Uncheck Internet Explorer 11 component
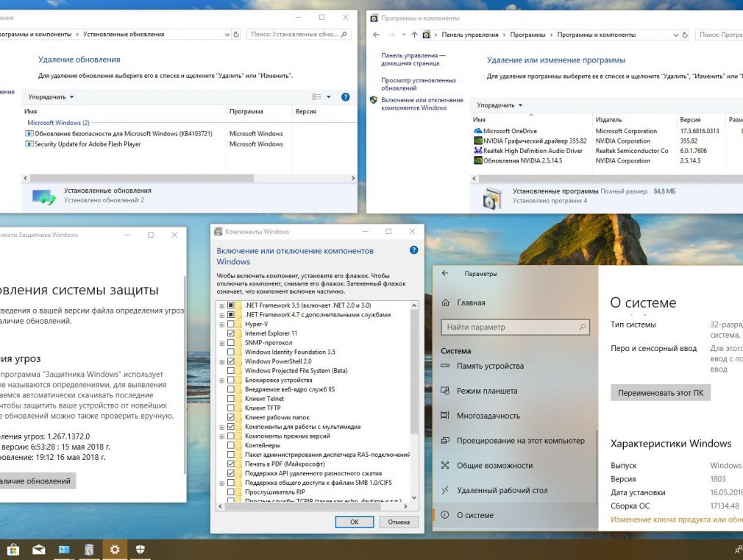Screen dimensions: 743x560 click(x=231, y=333)
